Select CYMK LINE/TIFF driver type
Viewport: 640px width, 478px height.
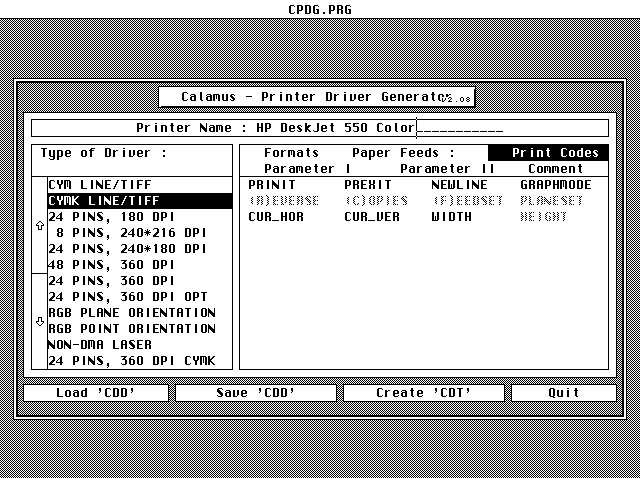point(140,201)
